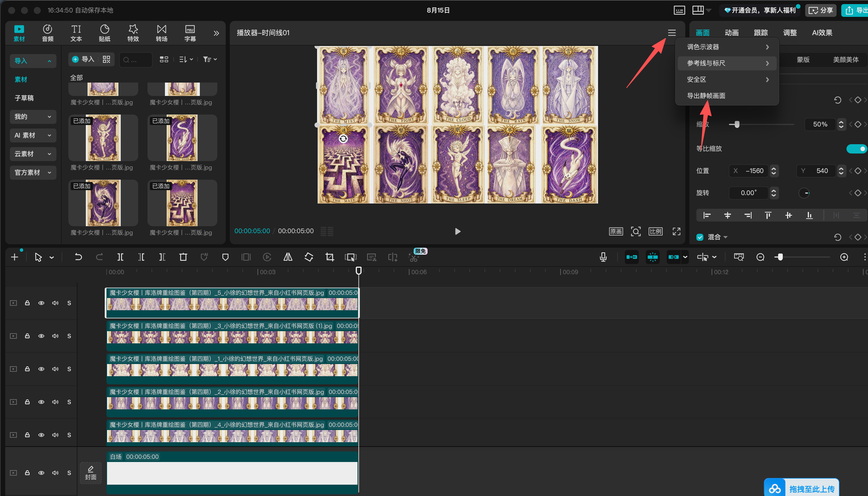This screenshot has width=868, height=496.
Task: Click the fullscreen player icon
Action: [677, 231]
